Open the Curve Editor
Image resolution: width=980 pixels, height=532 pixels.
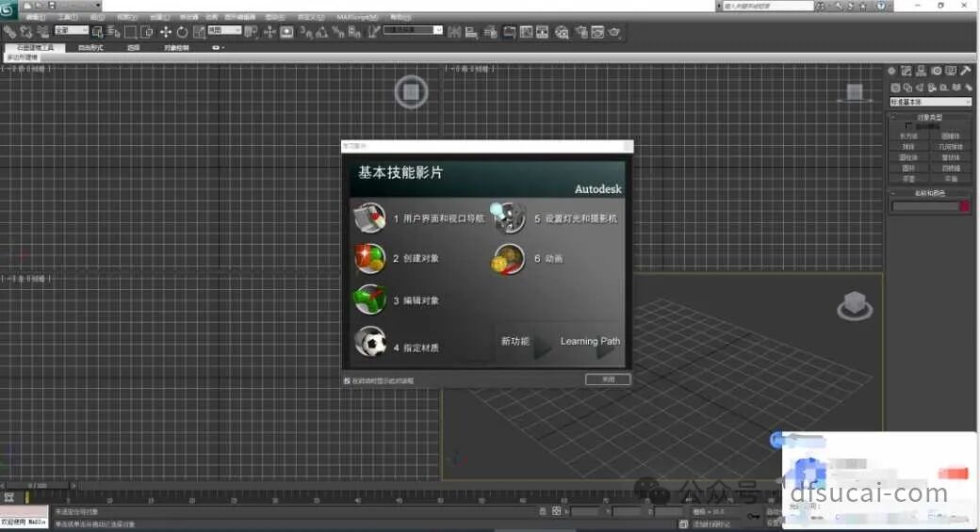click(x=526, y=32)
